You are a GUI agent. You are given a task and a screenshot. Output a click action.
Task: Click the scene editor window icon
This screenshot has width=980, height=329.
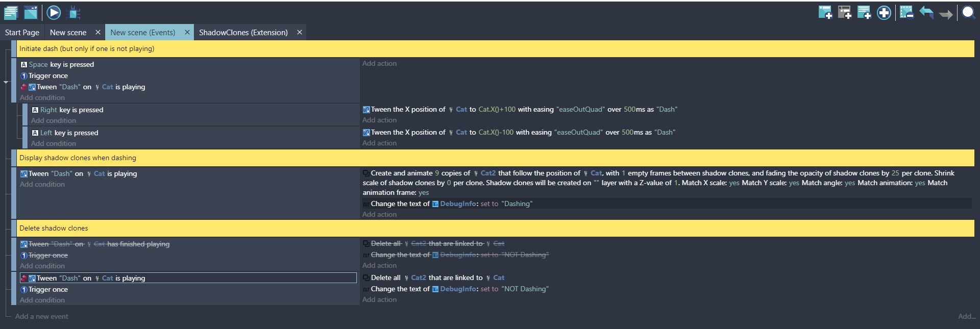(31, 12)
